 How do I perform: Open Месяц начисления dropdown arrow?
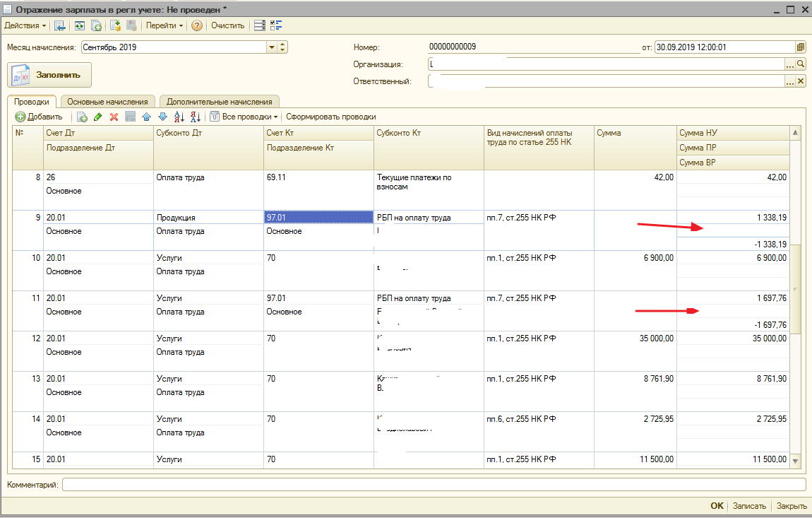tap(271, 47)
